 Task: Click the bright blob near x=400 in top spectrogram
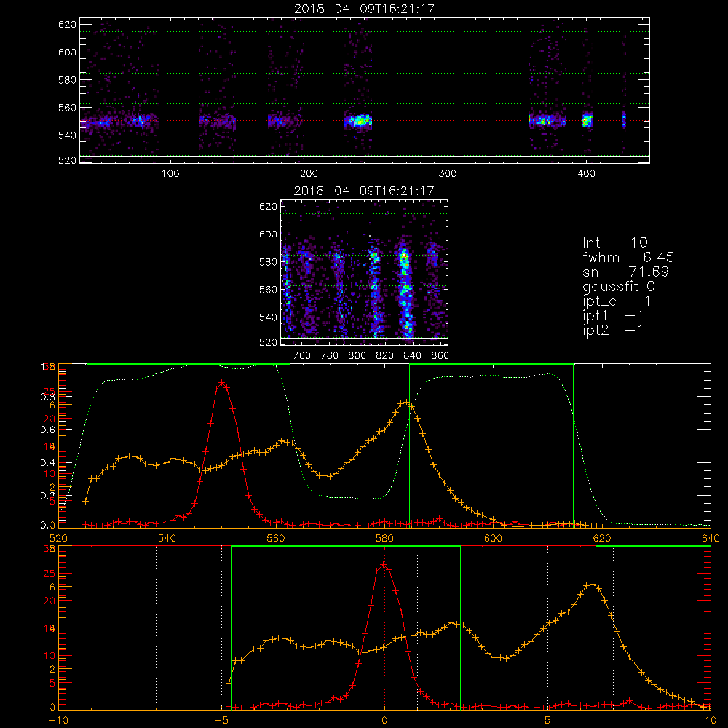(x=587, y=121)
